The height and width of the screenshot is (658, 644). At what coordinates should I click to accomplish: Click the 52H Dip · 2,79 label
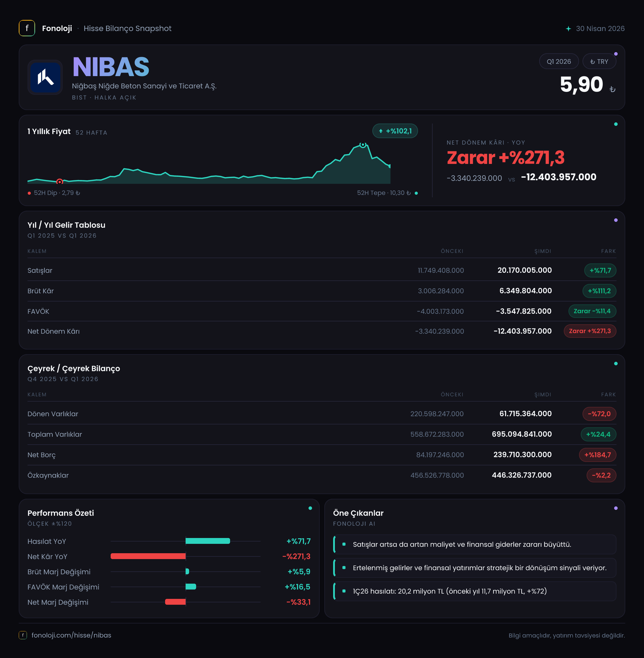coord(57,193)
